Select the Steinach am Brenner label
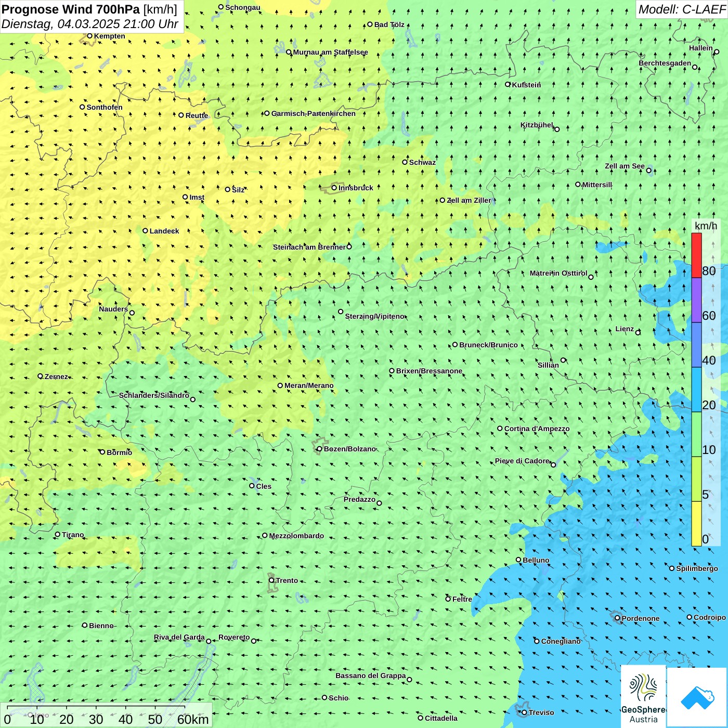 pyautogui.click(x=309, y=247)
